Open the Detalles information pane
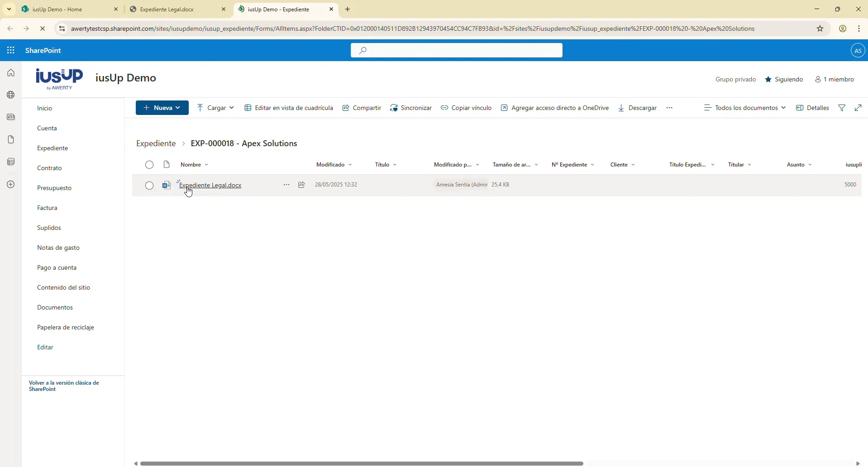The height and width of the screenshot is (467, 868). (813, 108)
